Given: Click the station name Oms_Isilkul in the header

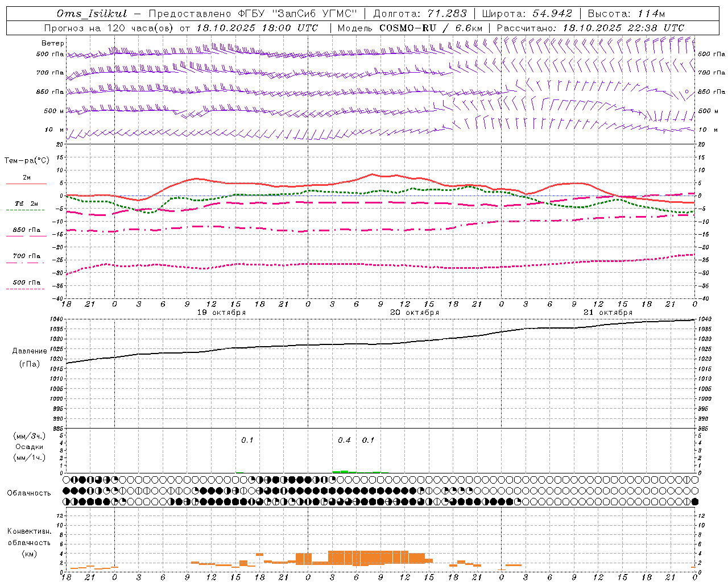Looking at the screenshot, I should [92, 14].
